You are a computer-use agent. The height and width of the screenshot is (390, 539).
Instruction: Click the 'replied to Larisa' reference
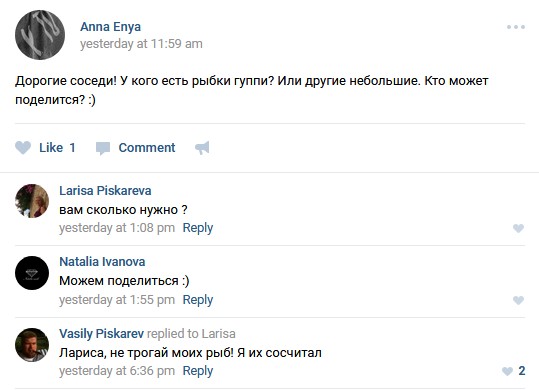point(191,334)
